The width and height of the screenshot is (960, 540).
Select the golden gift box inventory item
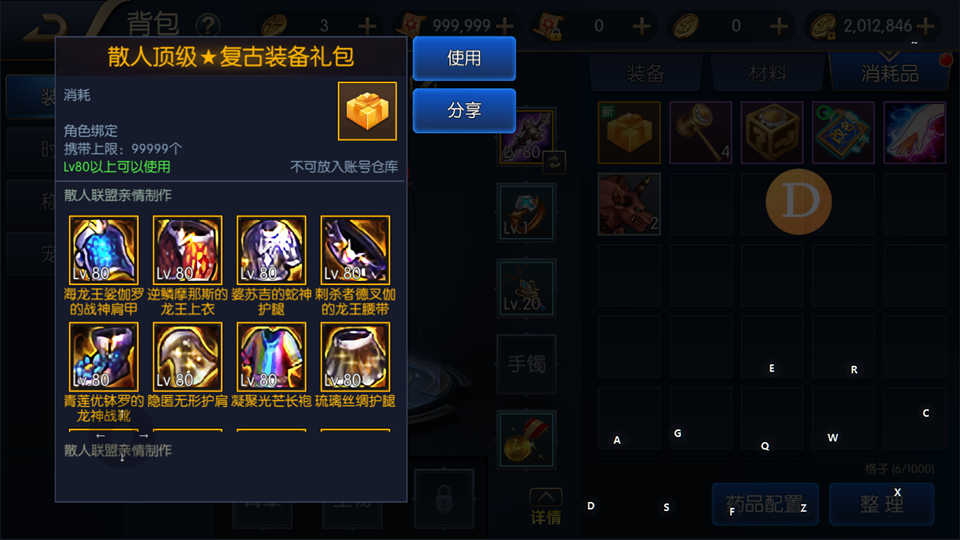(629, 132)
